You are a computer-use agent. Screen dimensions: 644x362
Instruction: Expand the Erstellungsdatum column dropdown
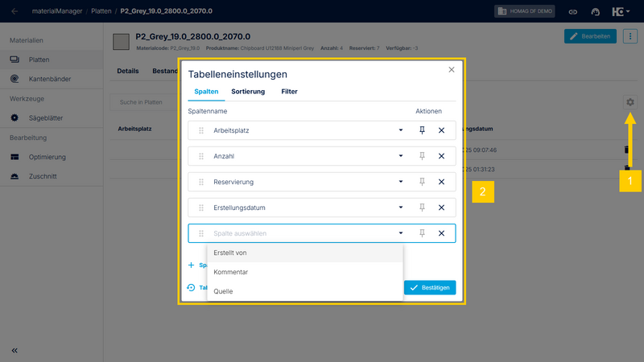click(x=400, y=208)
